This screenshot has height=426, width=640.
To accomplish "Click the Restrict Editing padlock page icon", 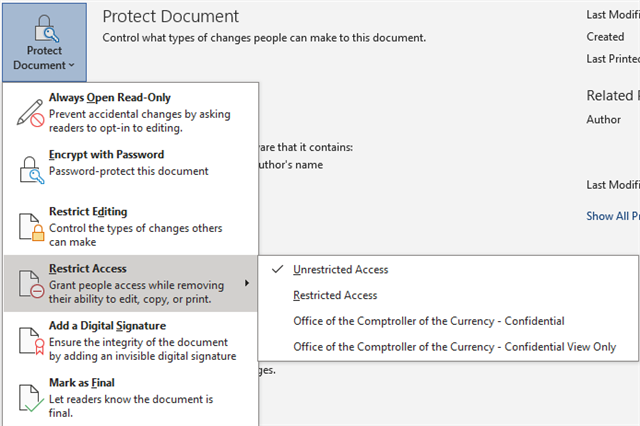I will (x=28, y=226).
